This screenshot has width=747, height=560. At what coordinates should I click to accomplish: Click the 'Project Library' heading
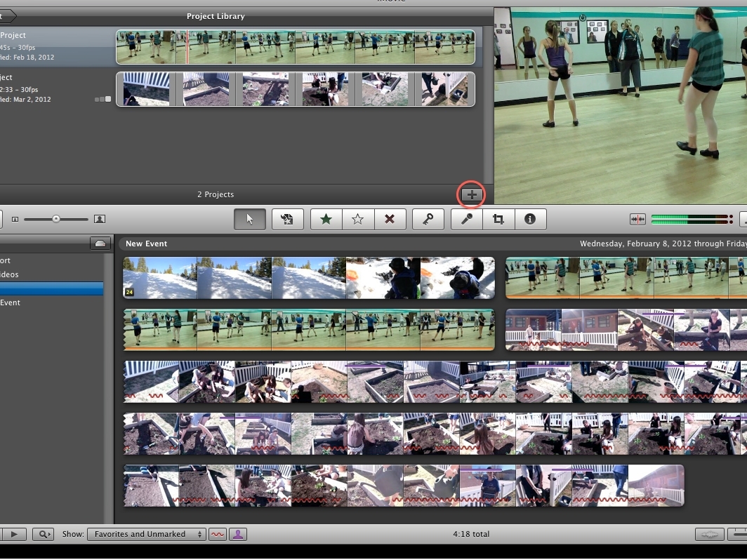[216, 16]
